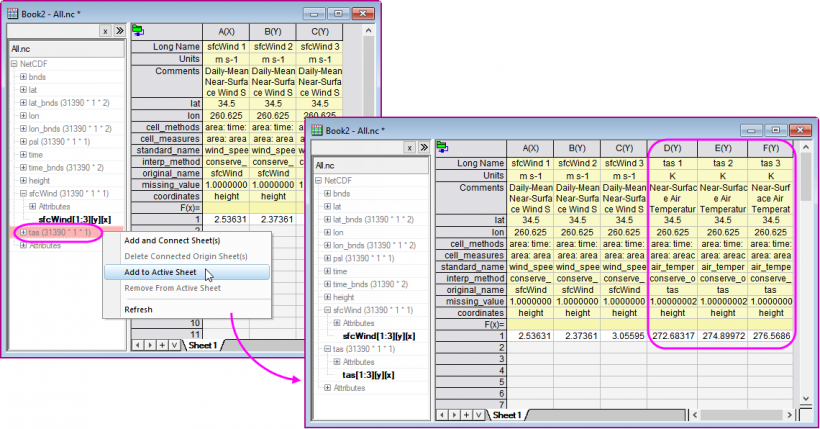820x429 pixels.
Task: Click the data connector icon in the front window
Action: (442, 147)
